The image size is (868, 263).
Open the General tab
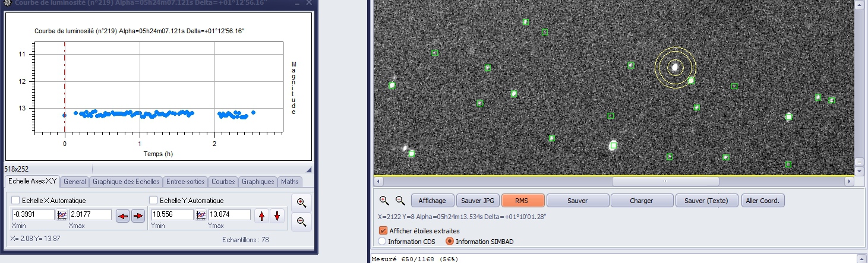point(75,182)
